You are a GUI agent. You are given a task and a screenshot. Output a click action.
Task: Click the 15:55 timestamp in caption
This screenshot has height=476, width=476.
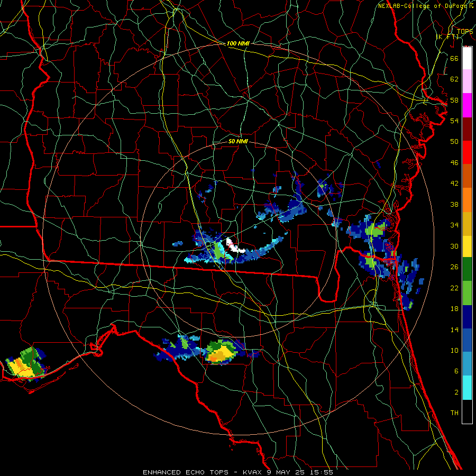tap(322, 472)
